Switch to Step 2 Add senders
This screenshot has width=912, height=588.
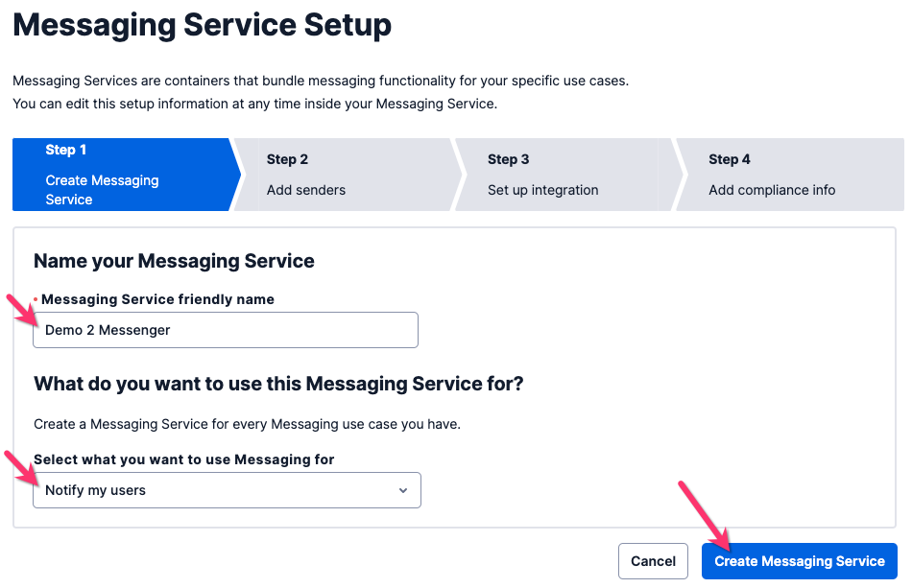346,175
